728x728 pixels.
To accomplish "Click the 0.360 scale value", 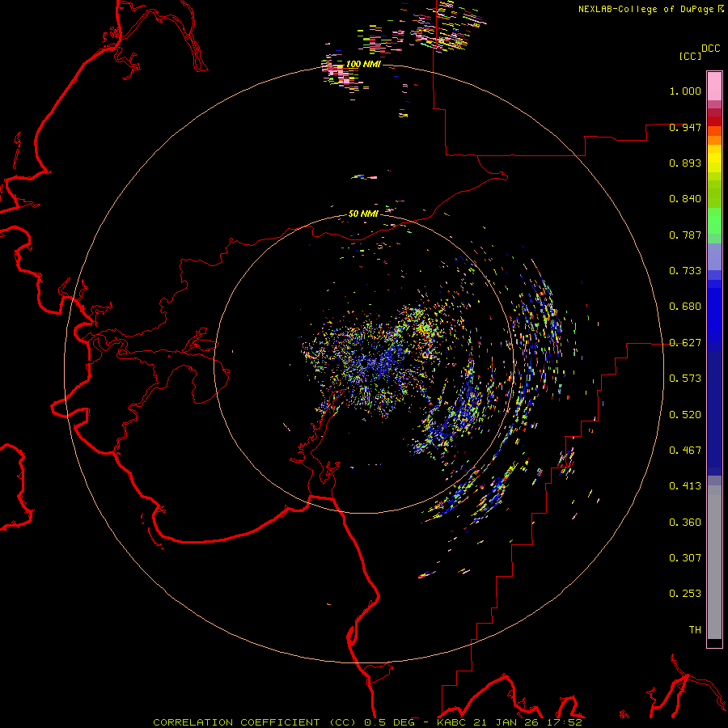I will click(x=685, y=523).
